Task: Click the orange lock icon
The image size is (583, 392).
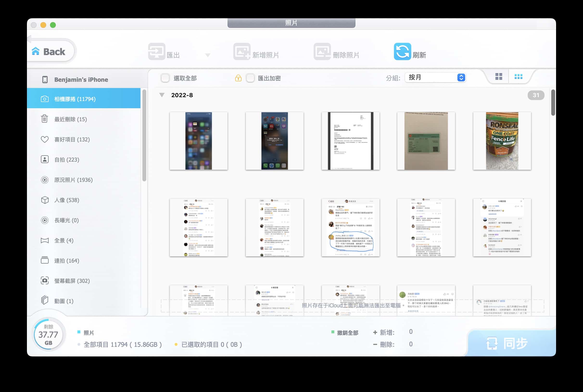Action: (x=238, y=78)
